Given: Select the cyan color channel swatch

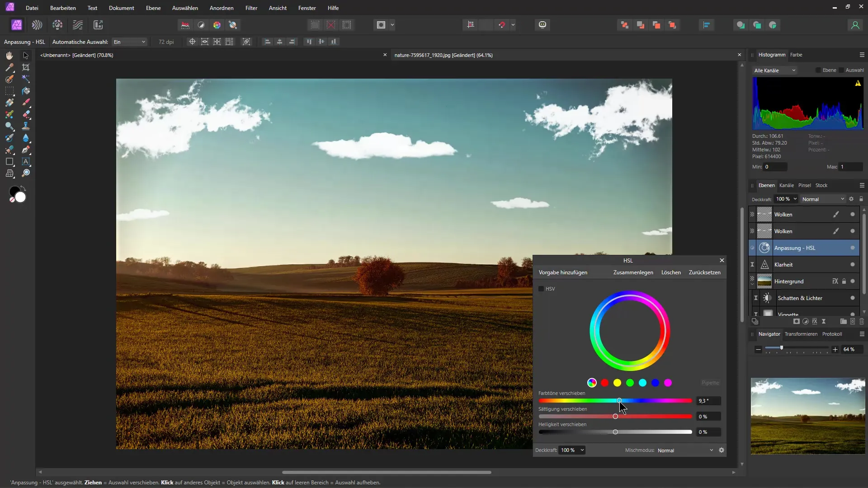Looking at the screenshot, I should [x=642, y=383].
